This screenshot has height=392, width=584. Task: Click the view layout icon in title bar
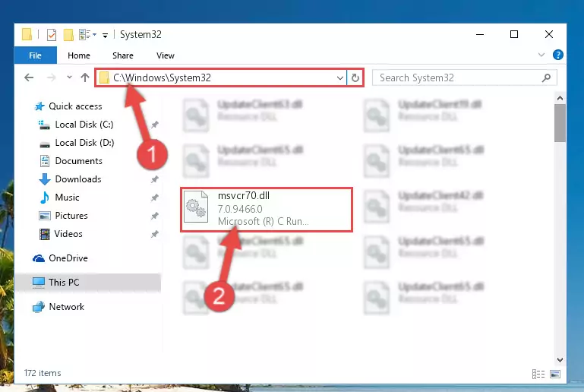pos(87,35)
